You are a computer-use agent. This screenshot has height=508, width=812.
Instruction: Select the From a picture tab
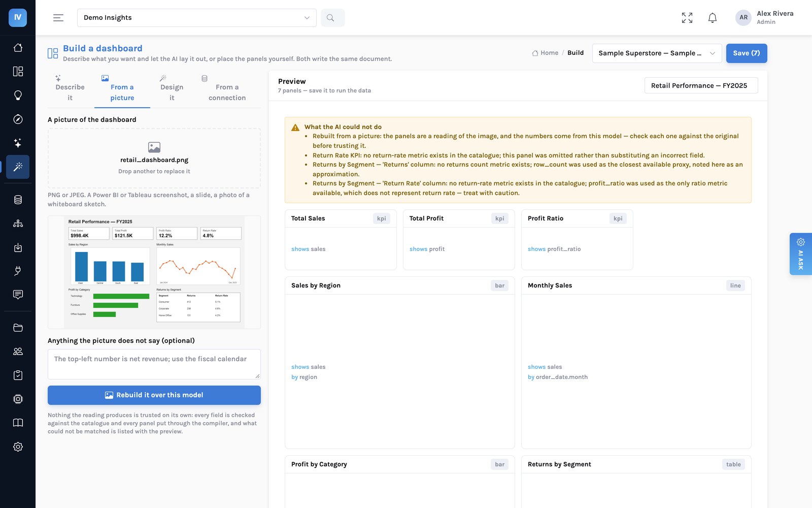coord(122,89)
